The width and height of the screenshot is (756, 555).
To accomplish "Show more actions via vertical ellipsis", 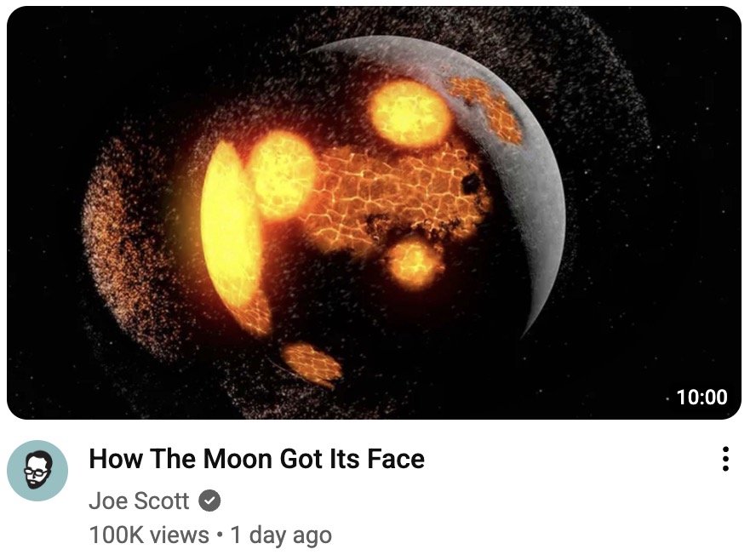I will point(725,459).
